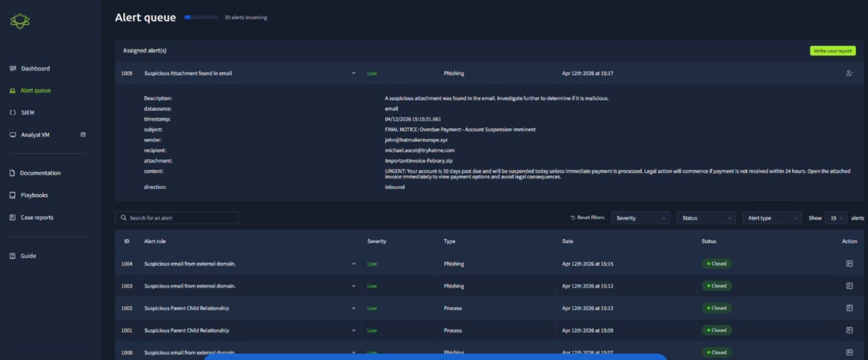Open Documentation from the sidebar
This screenshot has height=360, width=868.
pyautogui.click(x=40, y=173)
